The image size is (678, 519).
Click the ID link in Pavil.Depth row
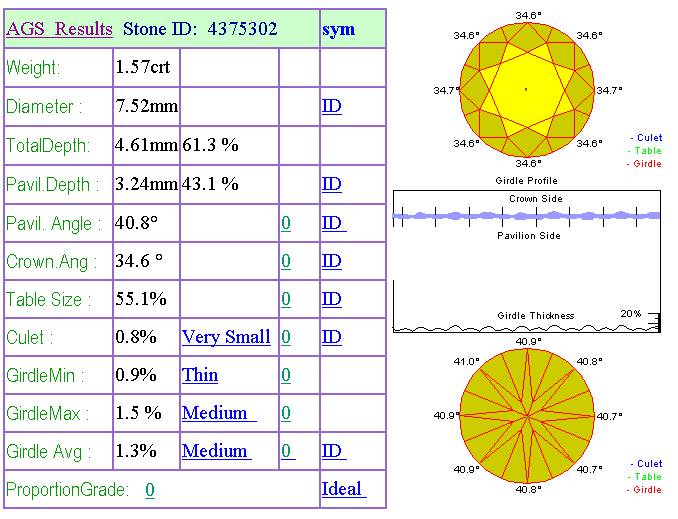(332, 184)
